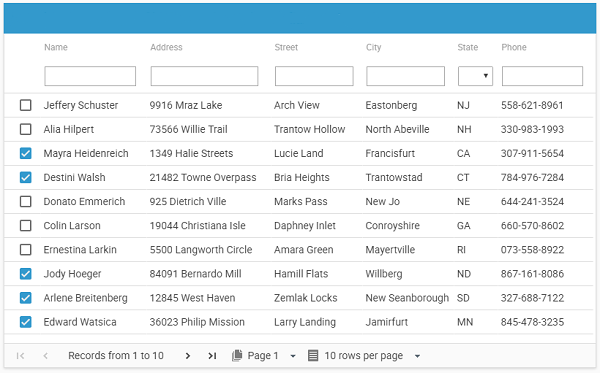The height and width of the screenshot is (373, 600).
Task: Go to the first page of records
Action: click(21, 356)
